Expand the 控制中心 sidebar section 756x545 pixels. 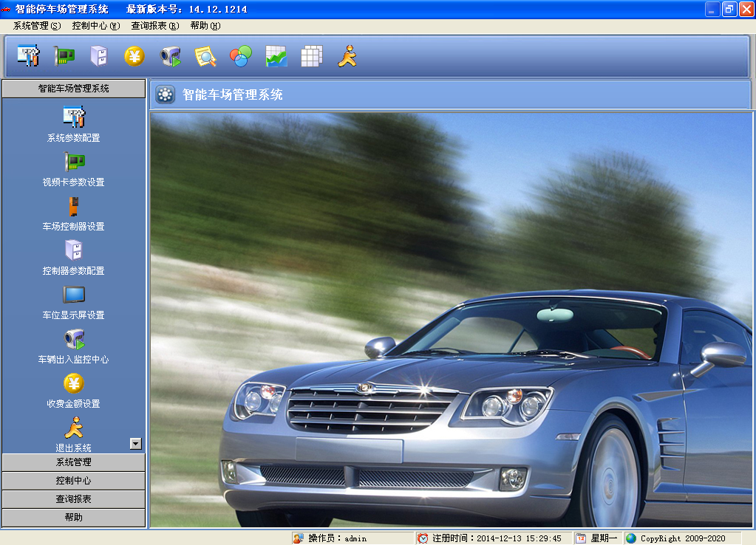(x=74, y=480)
